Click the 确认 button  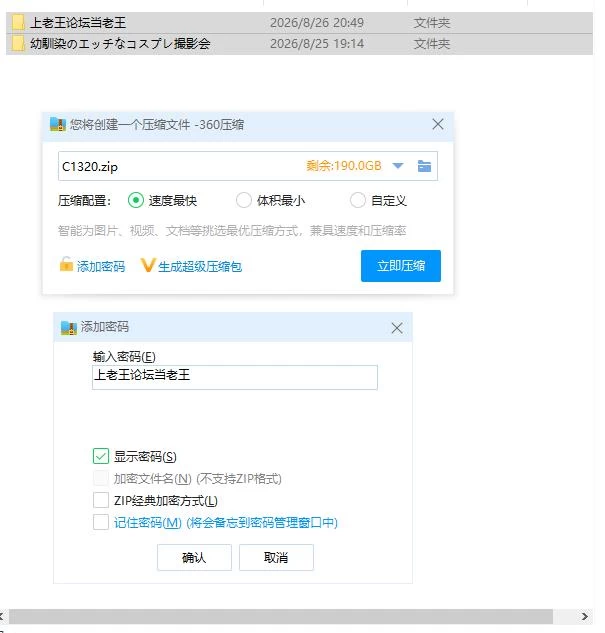[194, 558]
